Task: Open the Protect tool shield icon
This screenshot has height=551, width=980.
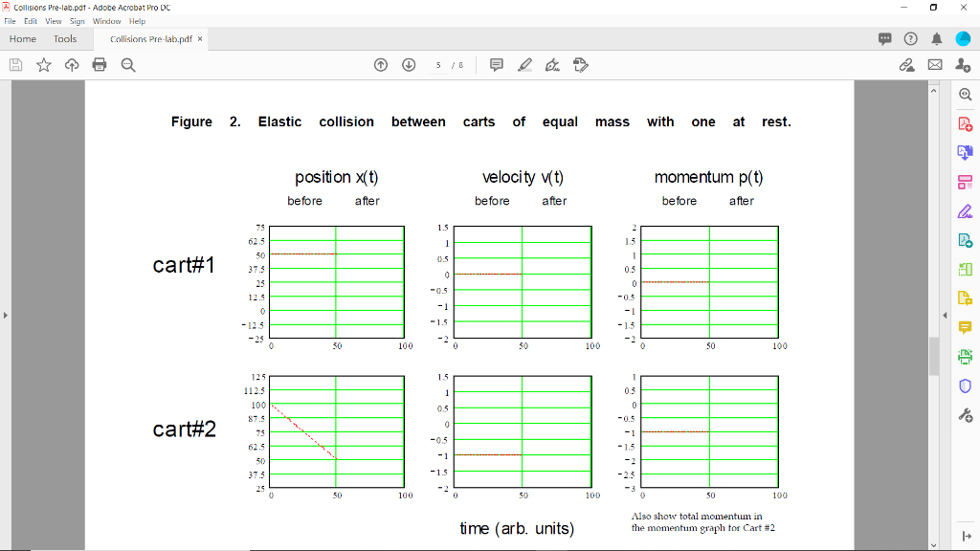Action: [966, 386]
